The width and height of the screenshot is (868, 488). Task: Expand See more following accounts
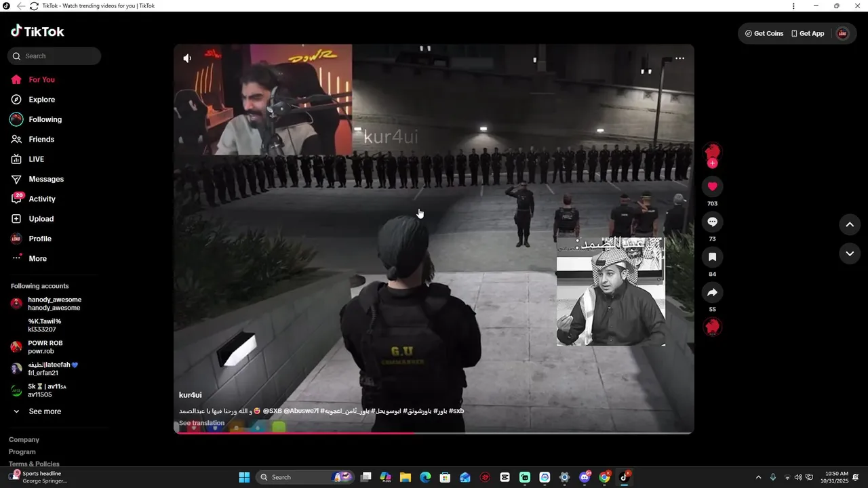tap(45, 411)
